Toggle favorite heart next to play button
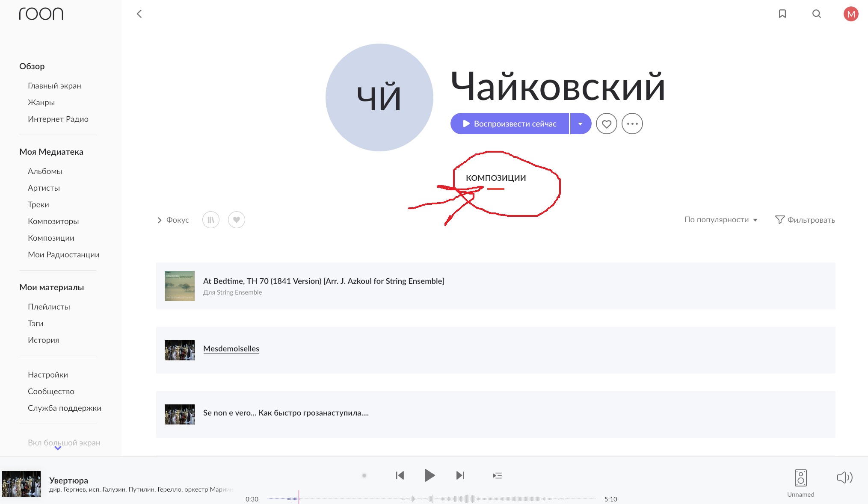The height and width of the screenshot is (504, 868). click(607, 124)
